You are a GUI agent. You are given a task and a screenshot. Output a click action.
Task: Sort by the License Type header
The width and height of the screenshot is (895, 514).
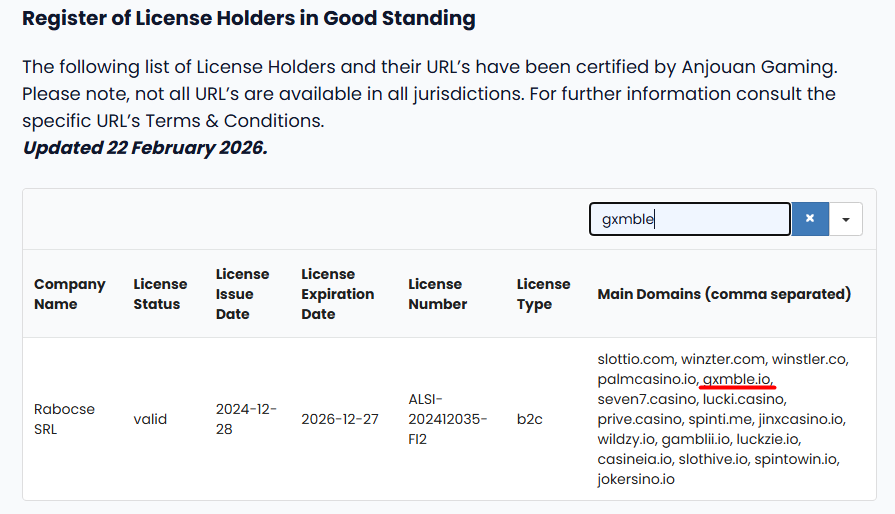coord(543,294)
